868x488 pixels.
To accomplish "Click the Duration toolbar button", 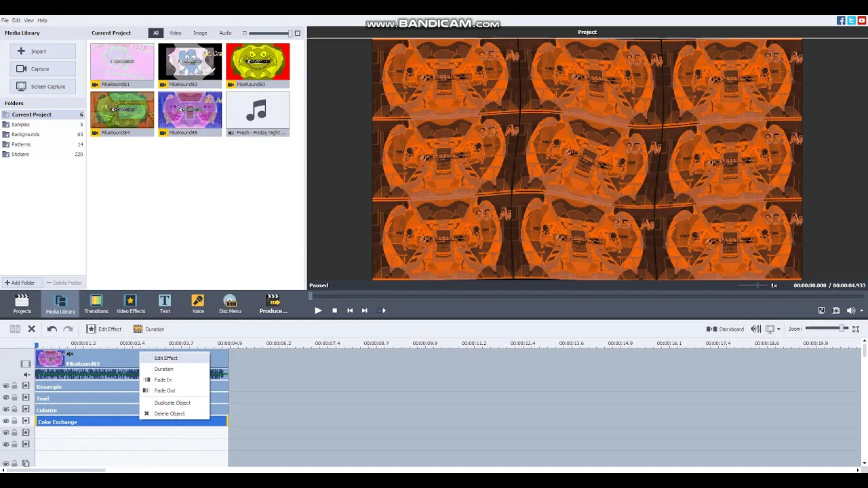I will click(x=149, y=329).
